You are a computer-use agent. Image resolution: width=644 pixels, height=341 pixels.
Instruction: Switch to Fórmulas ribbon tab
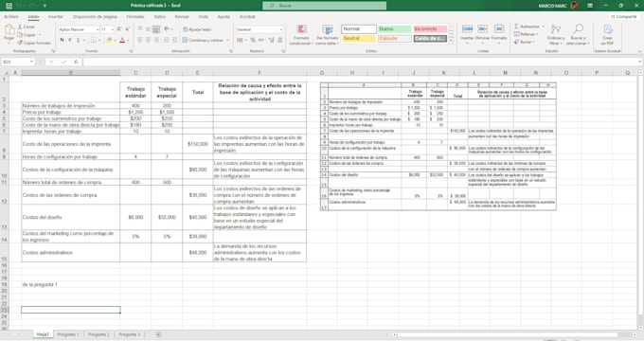[x=135, y=17]
